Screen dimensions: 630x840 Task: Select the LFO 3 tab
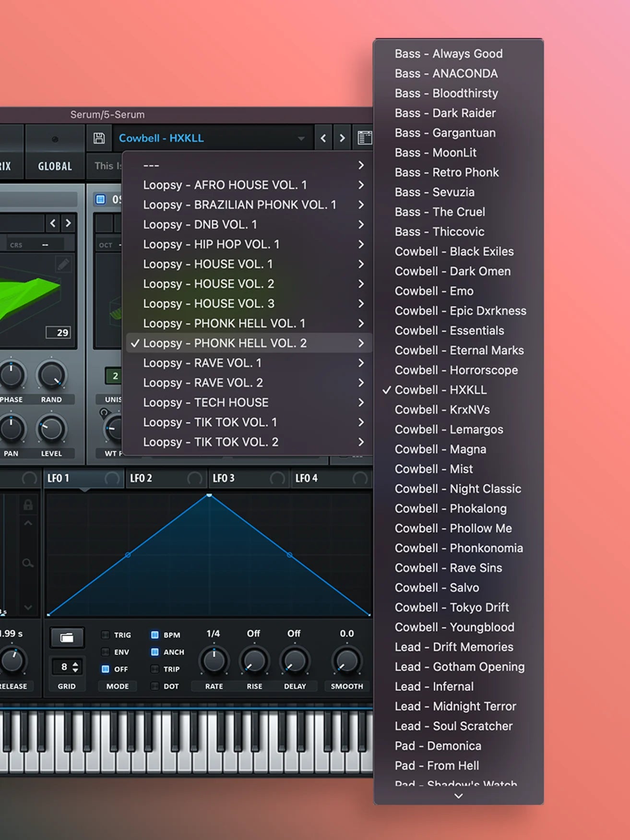pyautogui.click(x=249, y=478)
